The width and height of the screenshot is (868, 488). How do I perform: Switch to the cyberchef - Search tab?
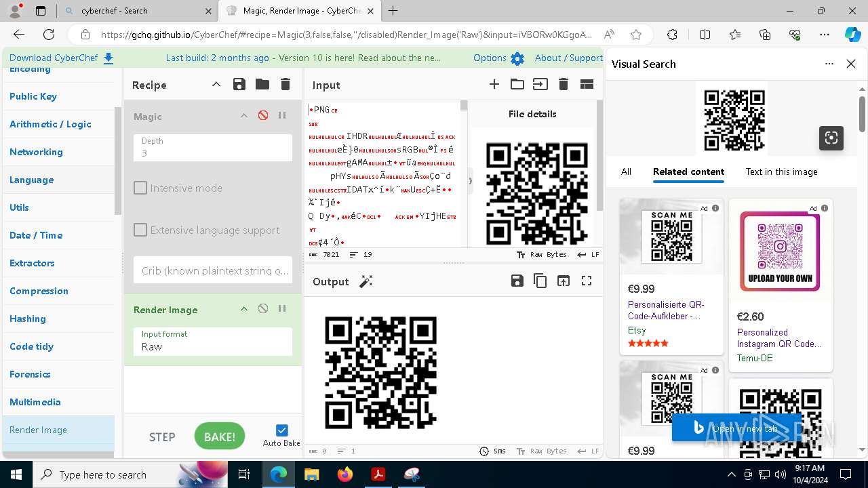(x=138, y=11)
